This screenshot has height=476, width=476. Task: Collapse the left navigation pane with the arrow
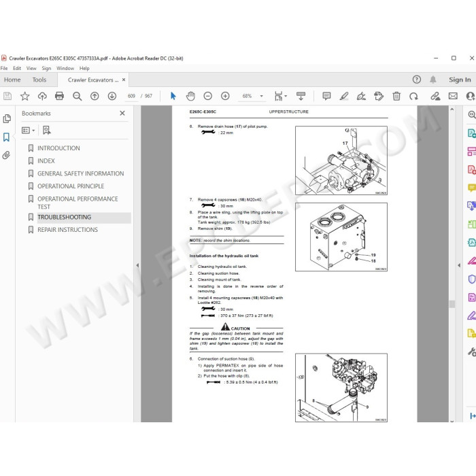[137, 265]
